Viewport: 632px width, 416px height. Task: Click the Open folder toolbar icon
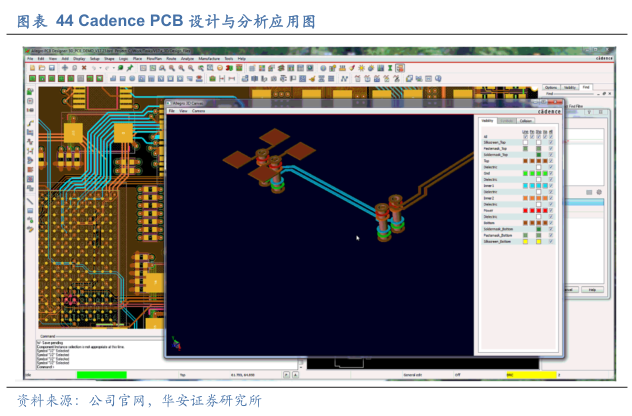[39, 68]
